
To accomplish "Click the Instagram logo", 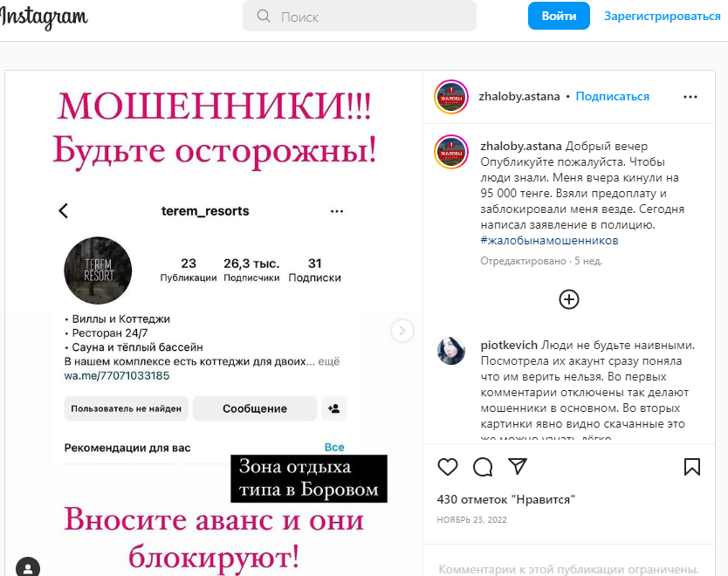I will click(x=44, y=17).
